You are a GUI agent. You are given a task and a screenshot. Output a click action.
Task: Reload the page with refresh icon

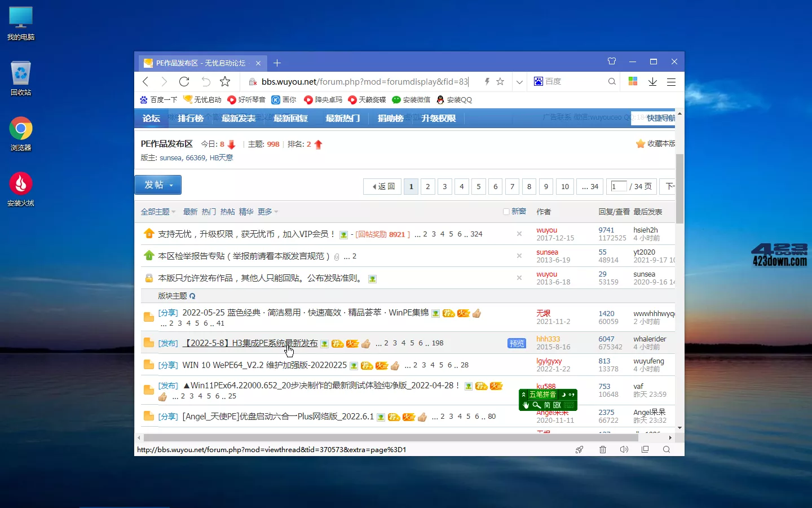(184, 81)
